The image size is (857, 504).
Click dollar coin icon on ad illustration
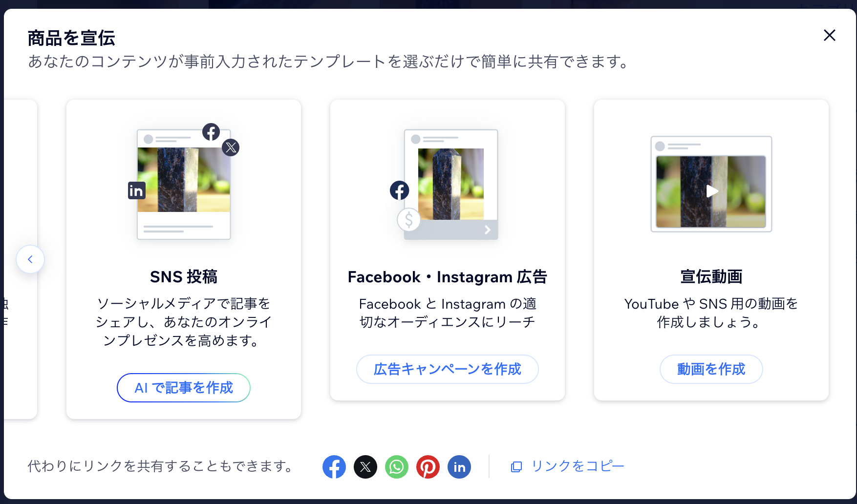click(x=409, y=220)
